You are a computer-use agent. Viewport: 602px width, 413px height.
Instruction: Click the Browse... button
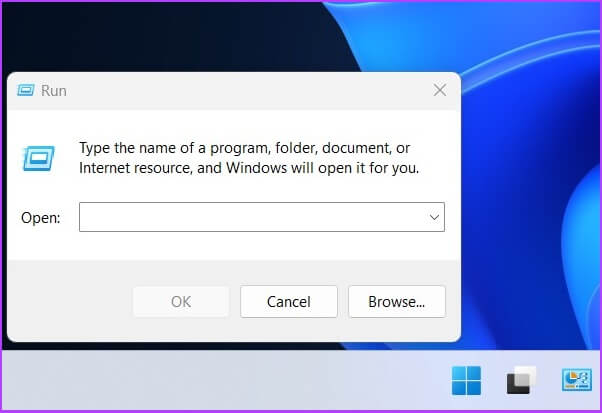pyautogui.click(x=397, y=302)
